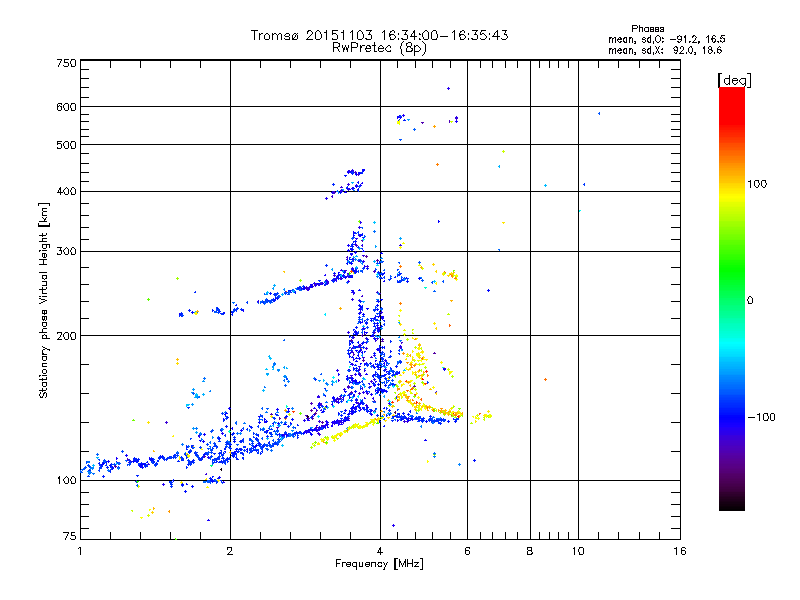Click the x-axis tick label '8'
The image size is (800, 600).
point(530,551)
